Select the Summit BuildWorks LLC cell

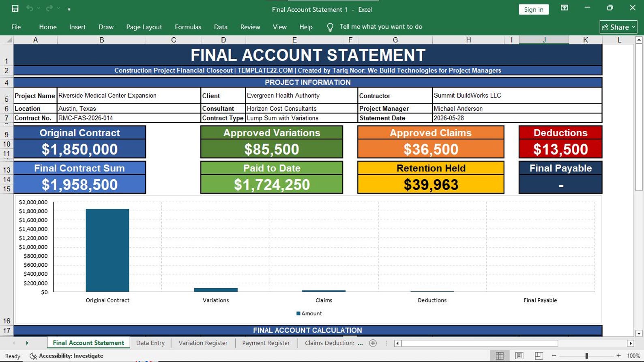[x=517, y=96]
